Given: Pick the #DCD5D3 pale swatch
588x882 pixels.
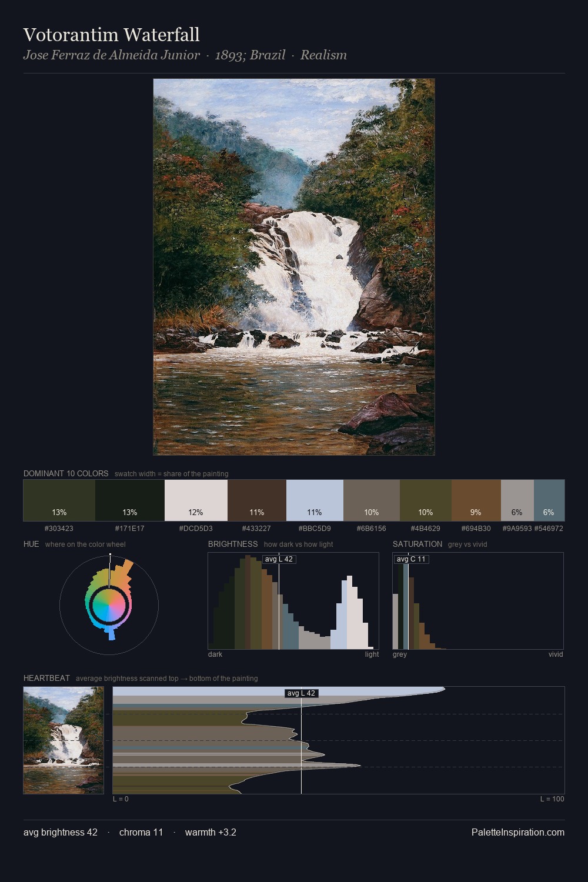Looking at the screenshot, I should (x=196, y=500).
